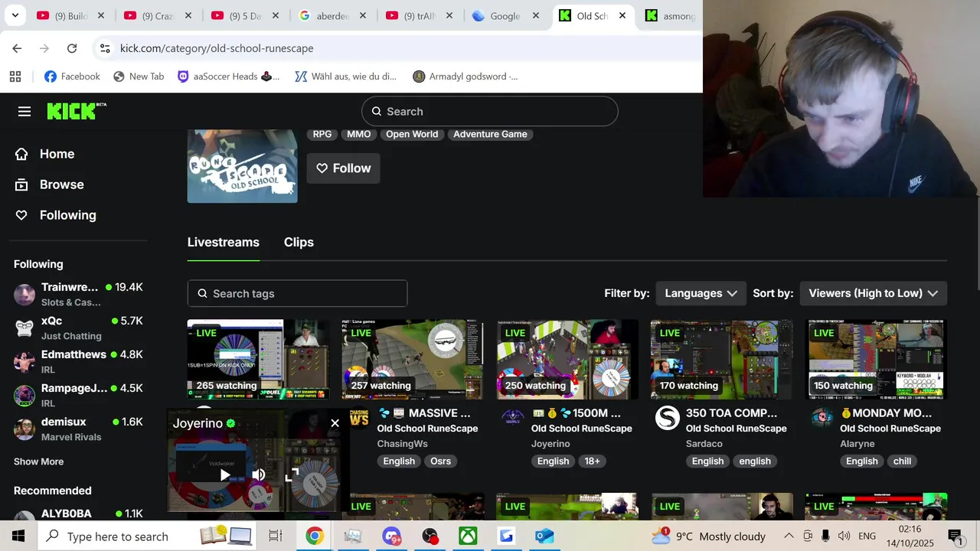The height and width of the screenshot is (551, 980).
Task: Open xQc channel in Following list
Action: tap(78, 328)
